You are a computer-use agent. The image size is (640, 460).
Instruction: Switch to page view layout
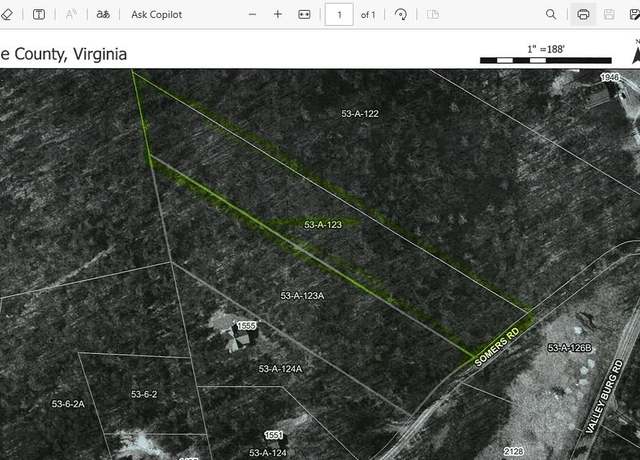pyautogui.click(x=433, y=15)
